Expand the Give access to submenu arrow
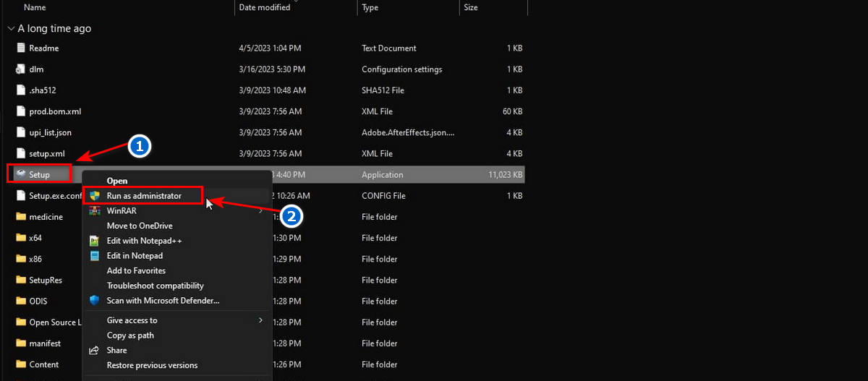 pos(260,320)
